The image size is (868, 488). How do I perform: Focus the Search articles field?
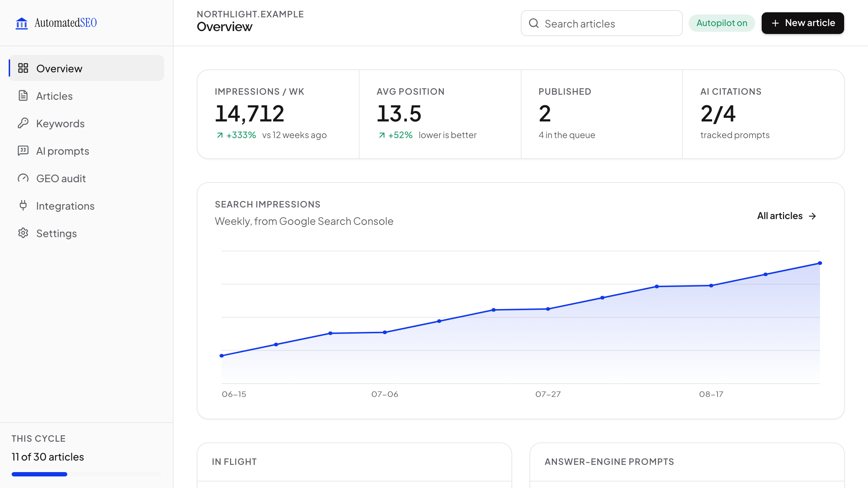pyautogui.click(x=601, y=23)
